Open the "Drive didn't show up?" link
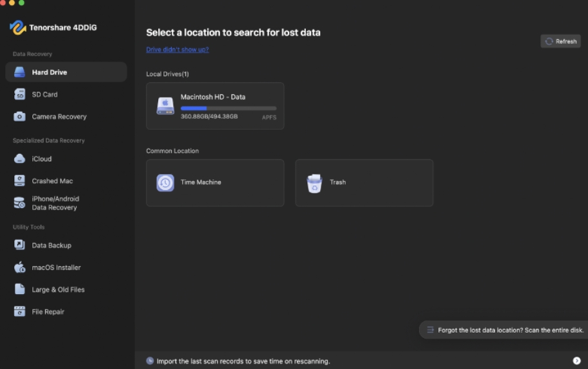 tap(177, 50)
